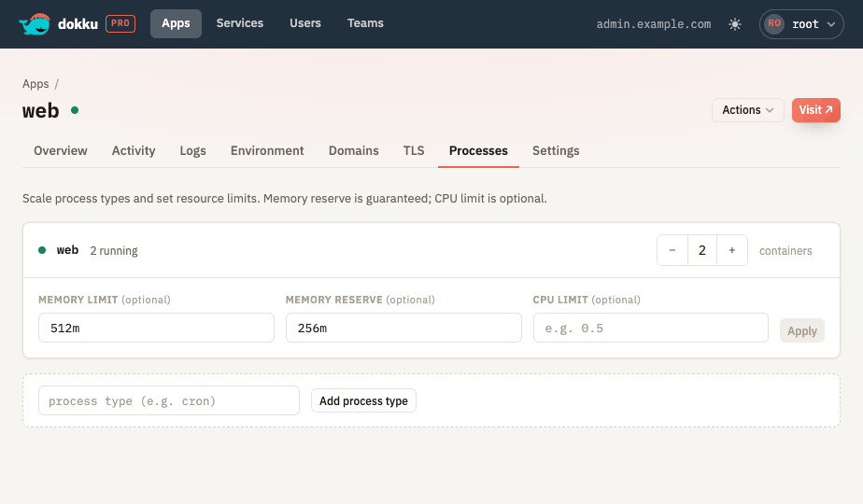This screenshot has height=504, width=863.
Task: Click the "MEMORY RESERVE (optional)" label
Action: tap(360, 300)
